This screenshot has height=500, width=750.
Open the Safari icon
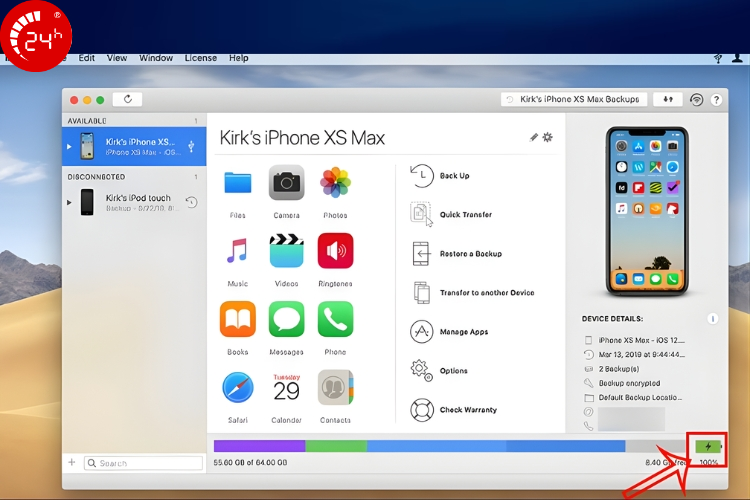tap(238, 387)
